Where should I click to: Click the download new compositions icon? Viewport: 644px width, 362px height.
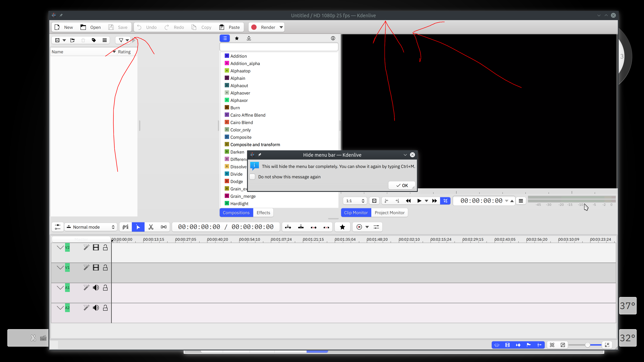[249, 38]
